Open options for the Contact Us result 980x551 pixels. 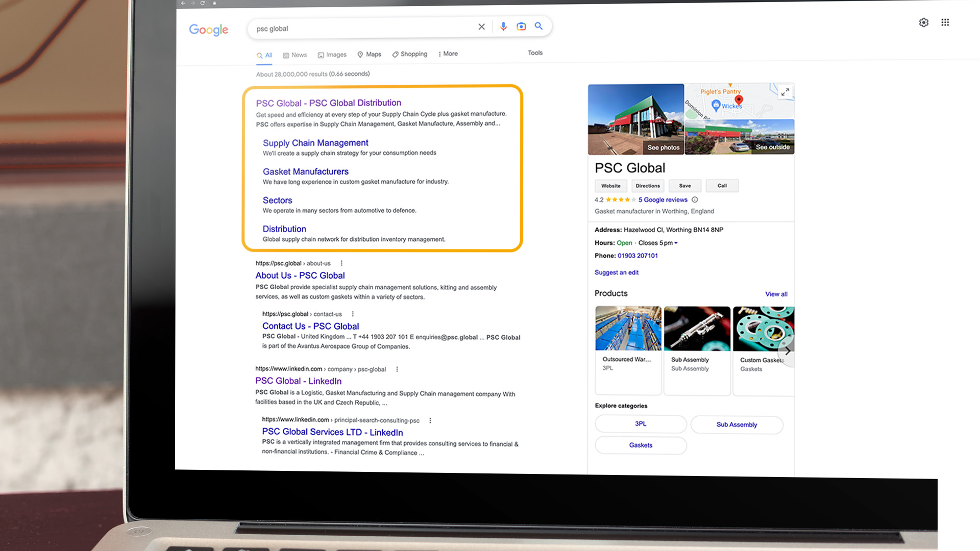tap(353, 314)
